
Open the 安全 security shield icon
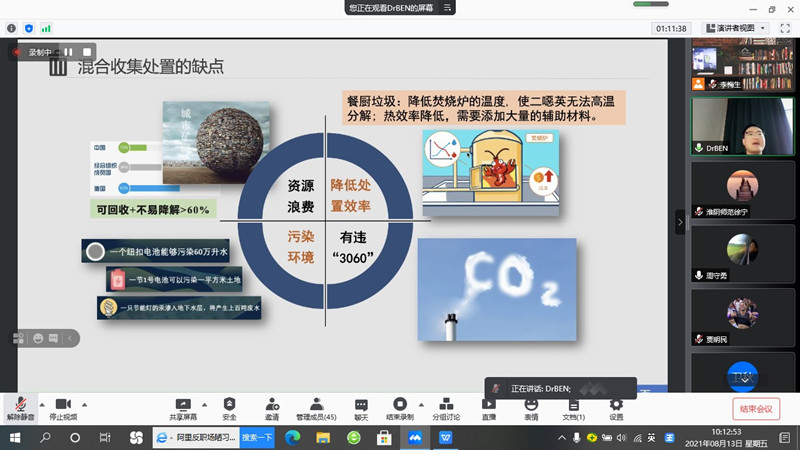[x=229, y=403]
